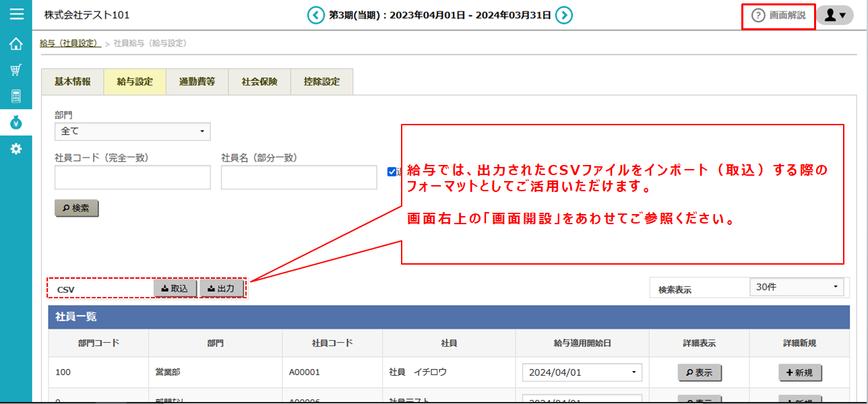Open the shopping cart section in sidebar
Screen dimensions: 868x404
[17, 69]
